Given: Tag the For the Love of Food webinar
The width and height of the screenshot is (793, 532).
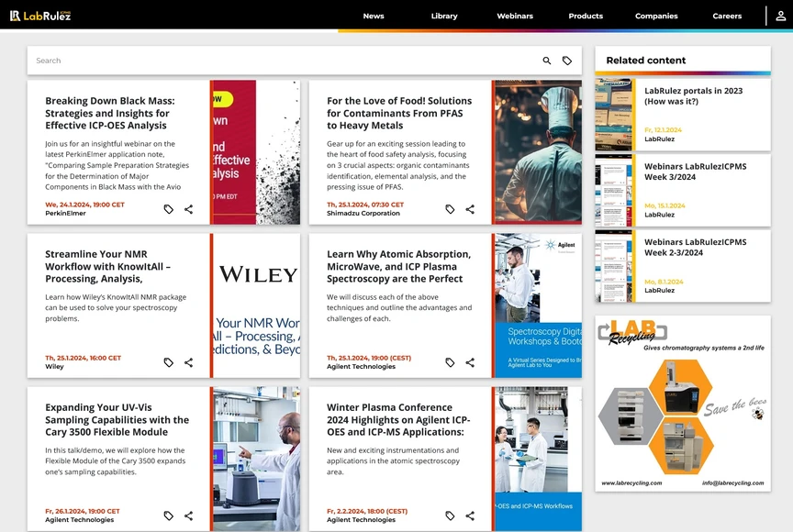Looking at the screenshot, I should (450, 209).
